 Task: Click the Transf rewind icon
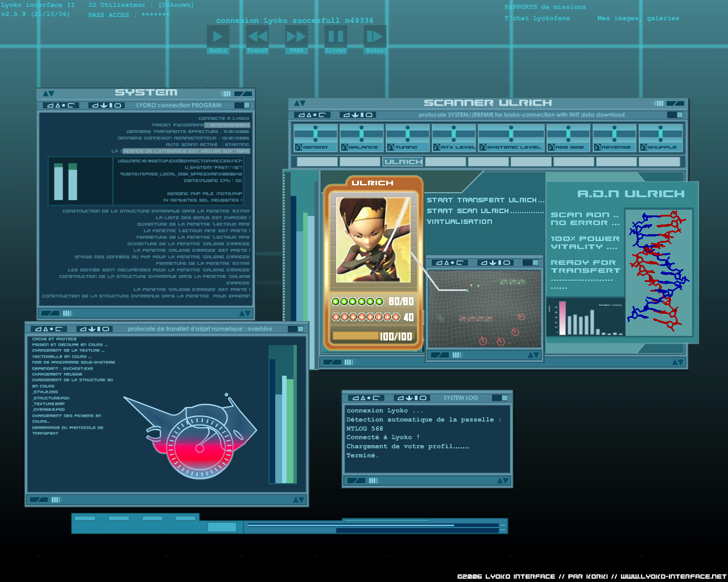[x=257, y=37]
